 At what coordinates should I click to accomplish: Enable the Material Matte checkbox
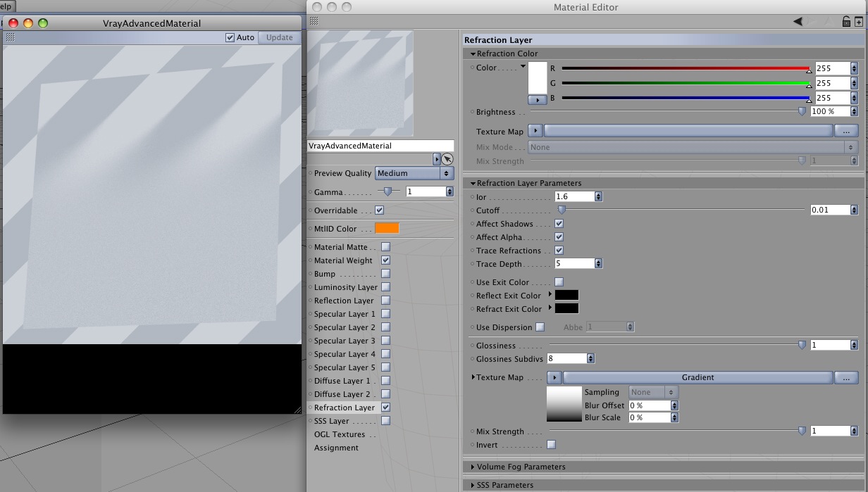385,247
